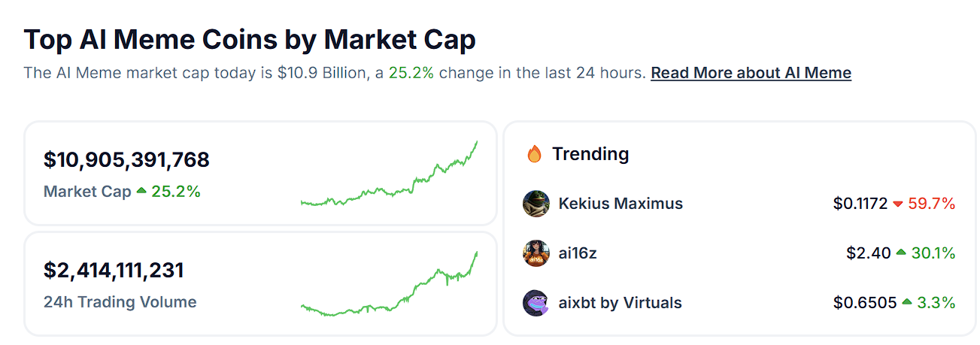
Task: Click the green Market Cap up arrow
Action: pos(141,192)
